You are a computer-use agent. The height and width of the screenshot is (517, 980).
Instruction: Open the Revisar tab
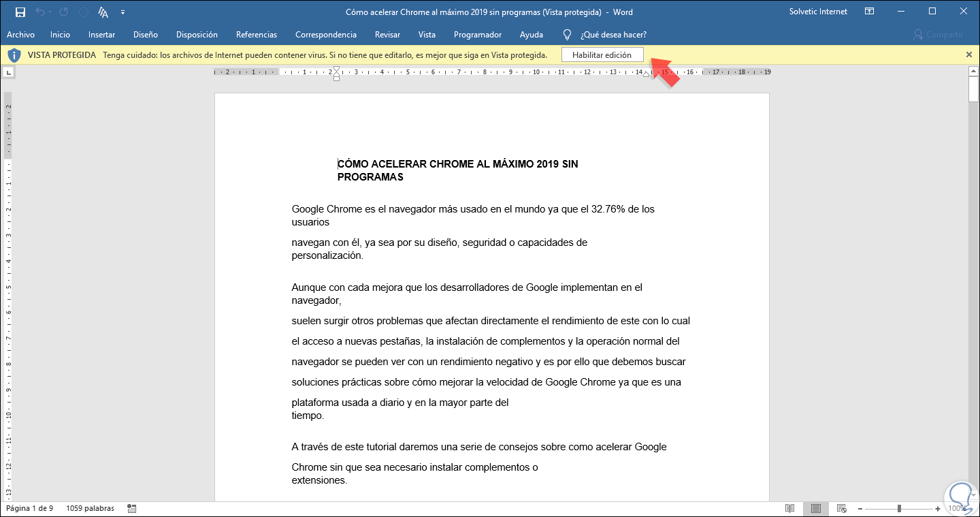click(x=387, y=35)
